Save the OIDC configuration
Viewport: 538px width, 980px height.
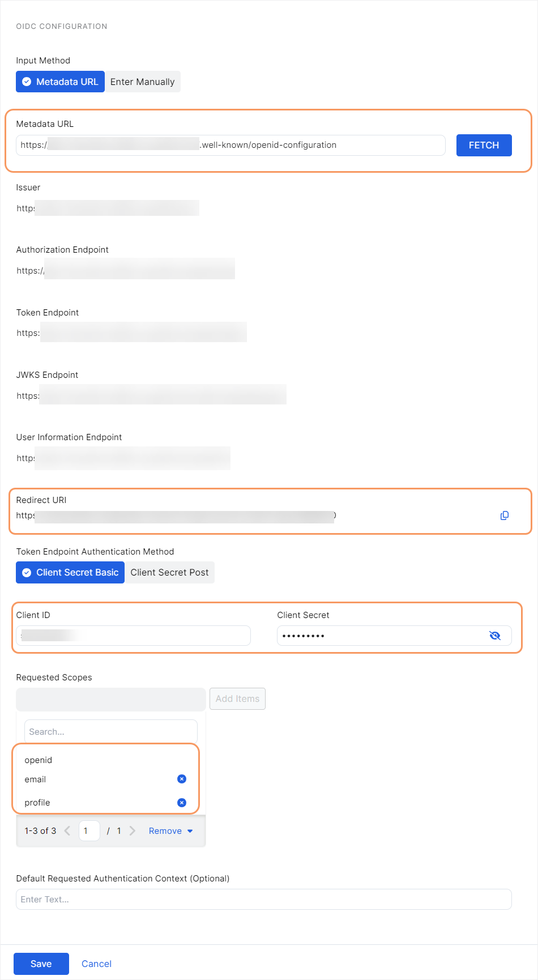[41, 964]
